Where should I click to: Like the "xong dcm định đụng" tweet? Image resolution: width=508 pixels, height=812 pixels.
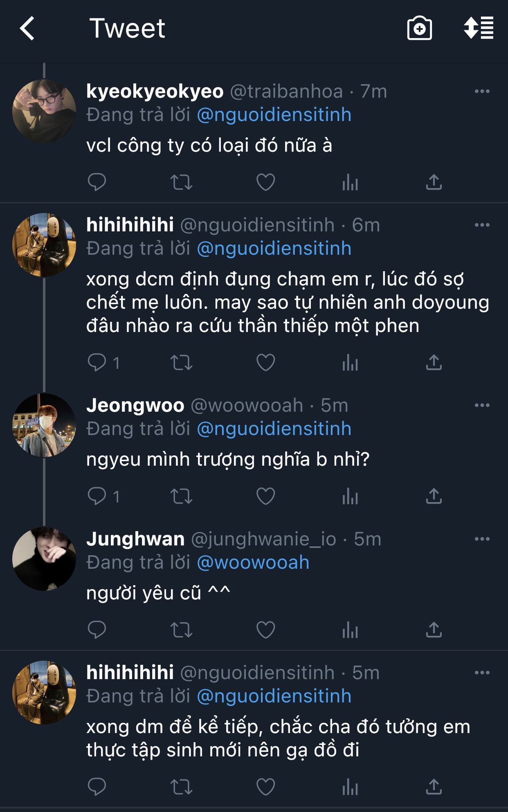tap(266, 363)
